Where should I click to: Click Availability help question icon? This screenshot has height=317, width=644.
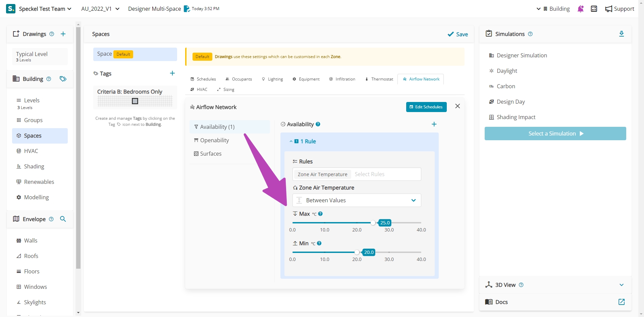click(318, 124)
